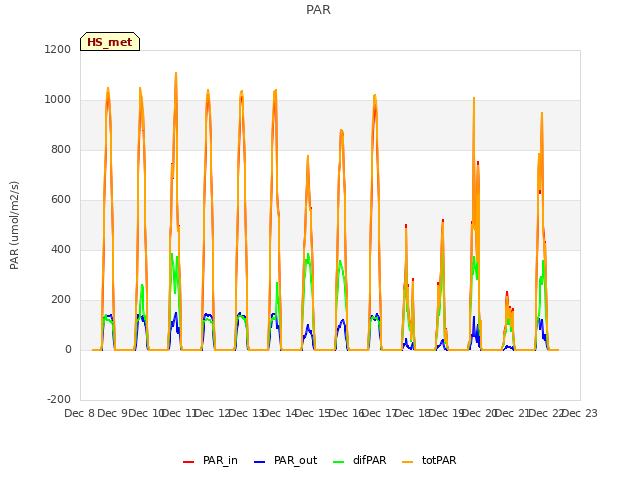The width and height of the screenshot is (640, 480).
Task: Click the 800 y-axis tick label
Action: pyautogui.click(x=61, y=149)
